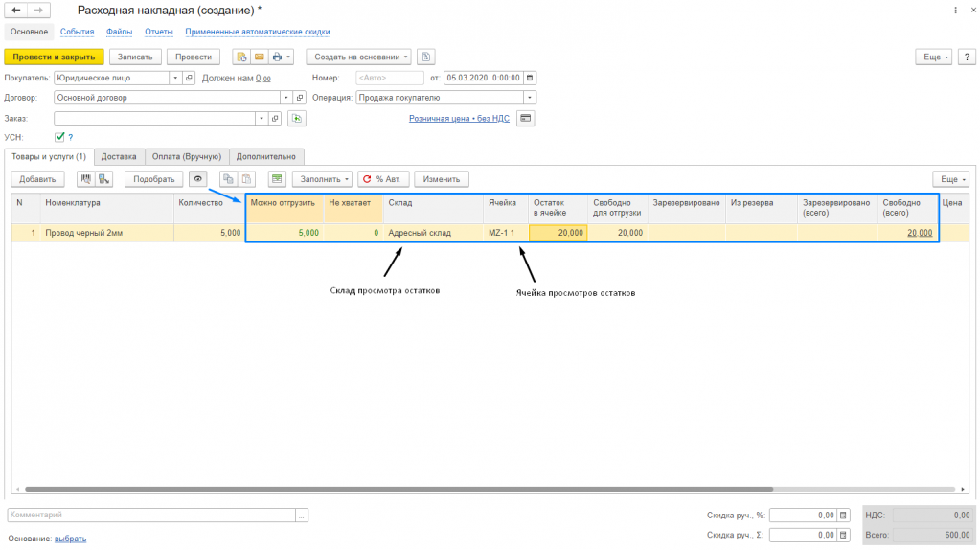Click the Розничная цена • без НДС link
The image size is (980, 550).
coord(459,118)
